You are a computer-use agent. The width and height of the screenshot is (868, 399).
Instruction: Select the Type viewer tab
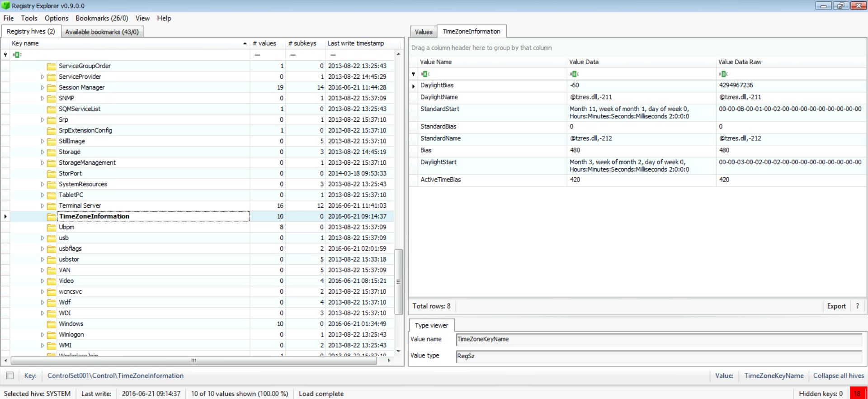[x=431, y=325]
